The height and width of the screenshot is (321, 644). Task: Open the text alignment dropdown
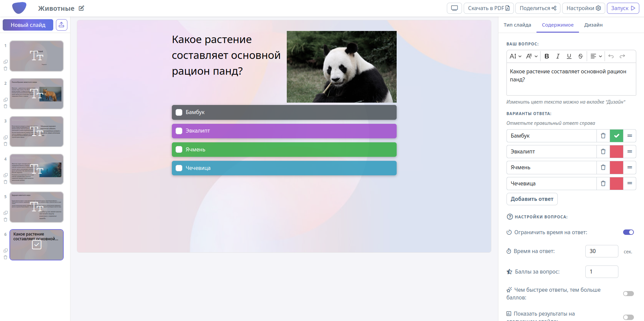596,56
